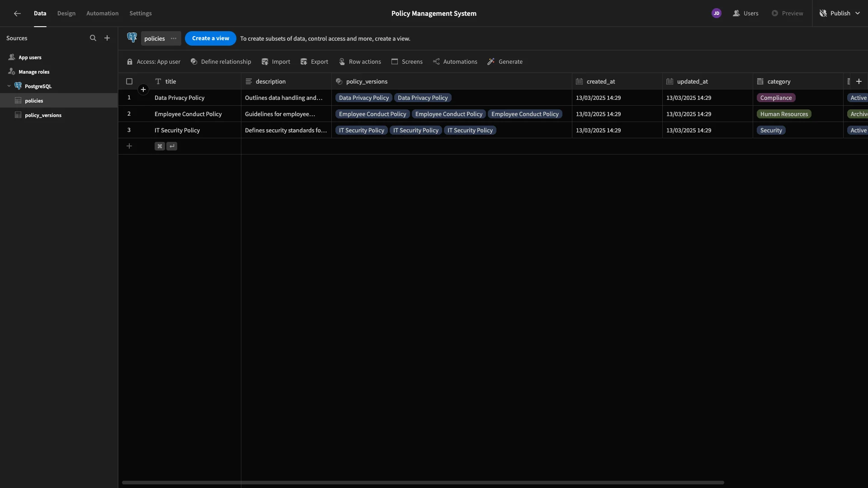
Task: Expand the Publish dropdown
Action: tap(858, 14)
